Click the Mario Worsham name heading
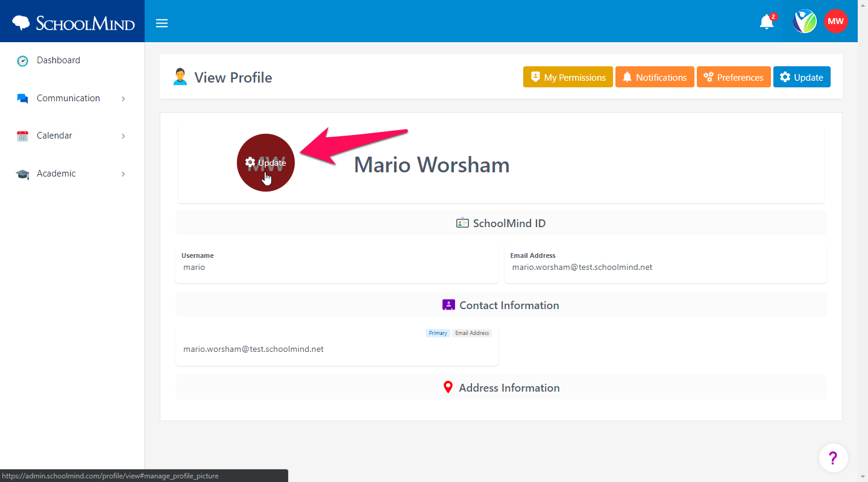 tap(432, 164)
